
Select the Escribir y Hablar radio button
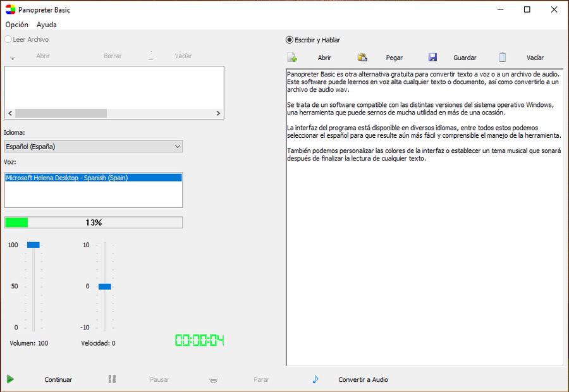pos(290,40)
